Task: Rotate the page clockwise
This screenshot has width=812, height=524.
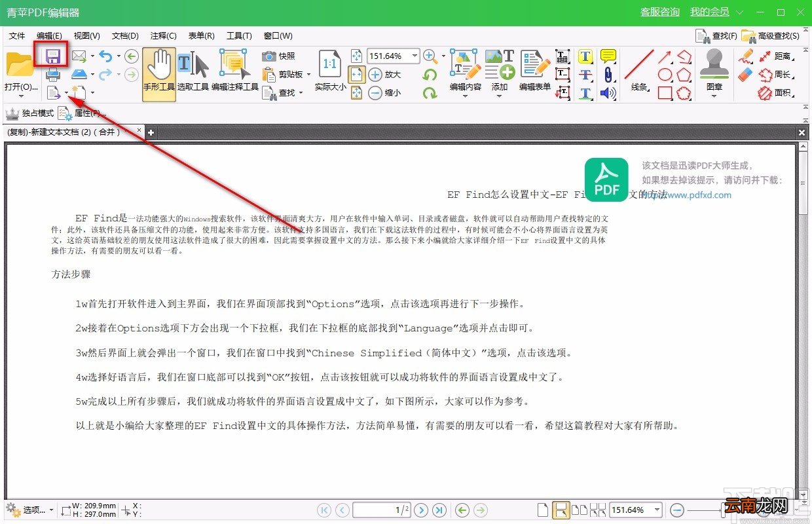Action: (x=430, y=93)
